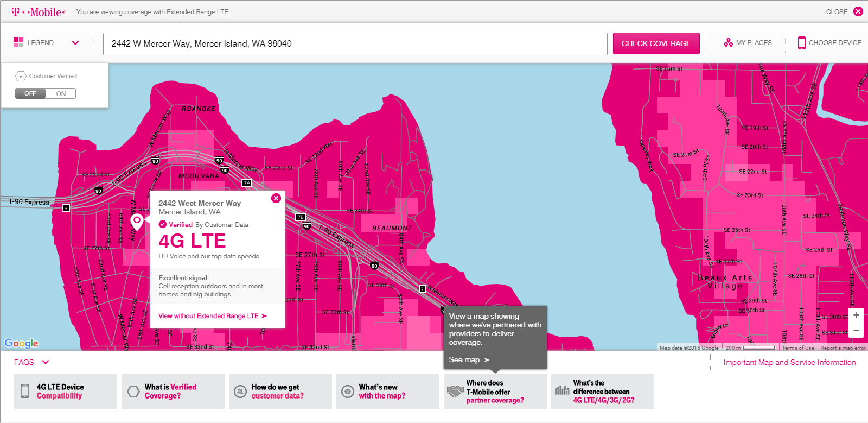Expand the Legend dropdown arrow
Screen dimensions: 868x423
(75, 43)
